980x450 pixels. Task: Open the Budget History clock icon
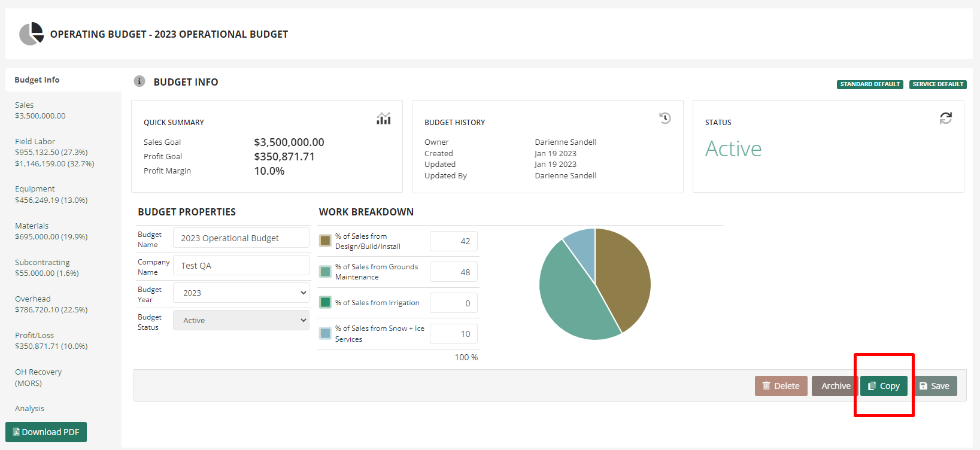(665, 118)
